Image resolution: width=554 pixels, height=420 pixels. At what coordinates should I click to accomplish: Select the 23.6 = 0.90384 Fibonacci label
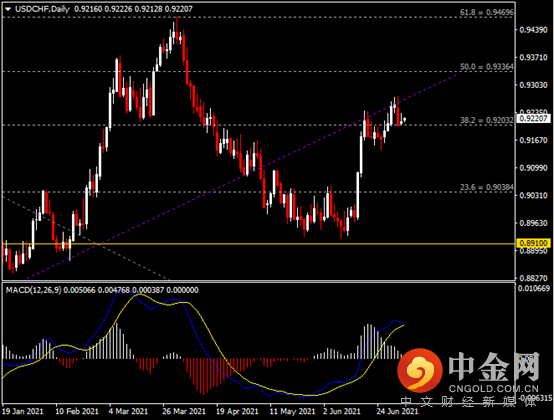click(487, 187)
